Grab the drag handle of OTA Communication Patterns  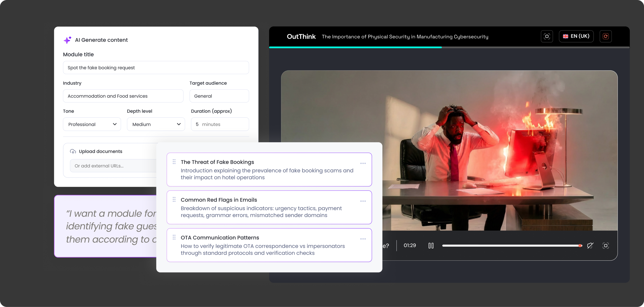click(x=174, y=237)
